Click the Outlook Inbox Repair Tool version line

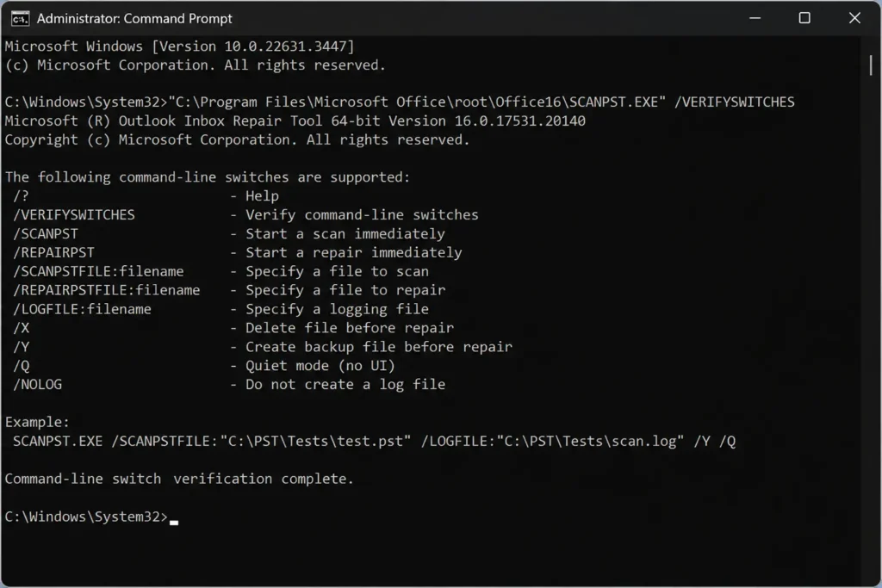coord(295,121)
